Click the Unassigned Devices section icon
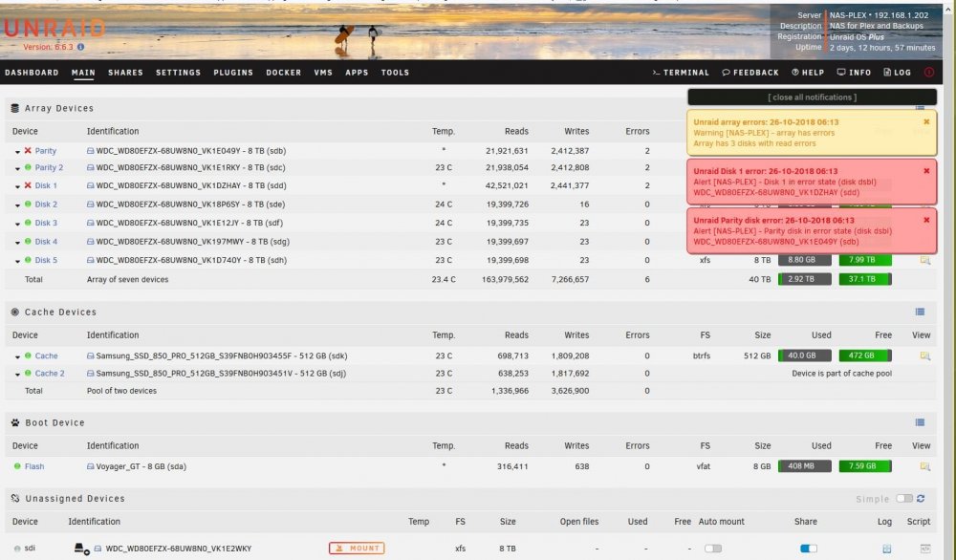 point(14,499)
